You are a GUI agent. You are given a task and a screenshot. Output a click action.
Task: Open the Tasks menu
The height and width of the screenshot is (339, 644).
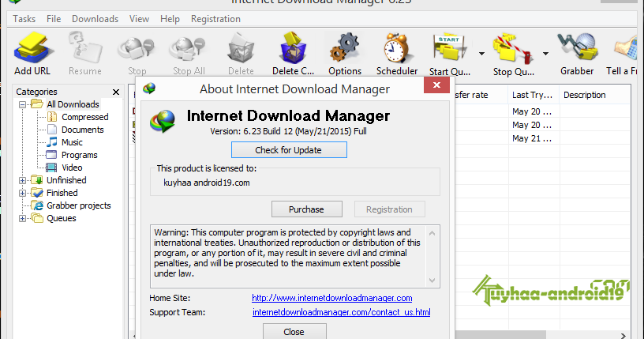pyautogui.click(x=24, y=19)
